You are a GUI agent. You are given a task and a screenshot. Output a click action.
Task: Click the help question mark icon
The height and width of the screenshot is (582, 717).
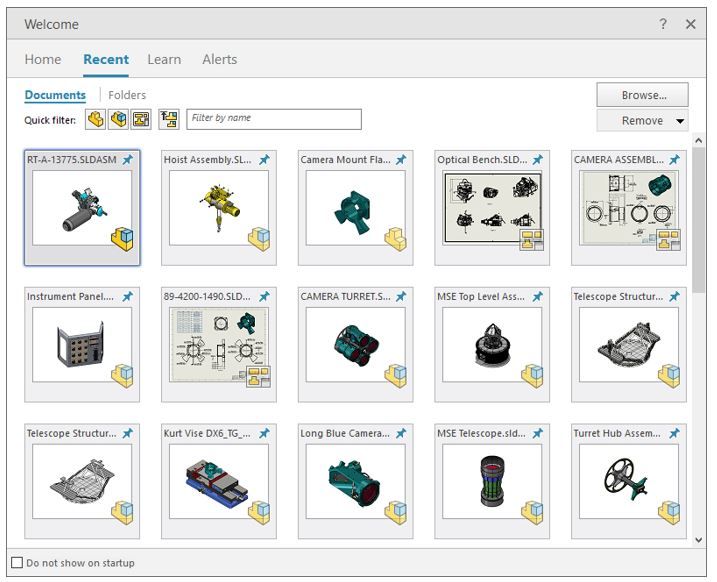pyautogui.click(x=663, y=24)
